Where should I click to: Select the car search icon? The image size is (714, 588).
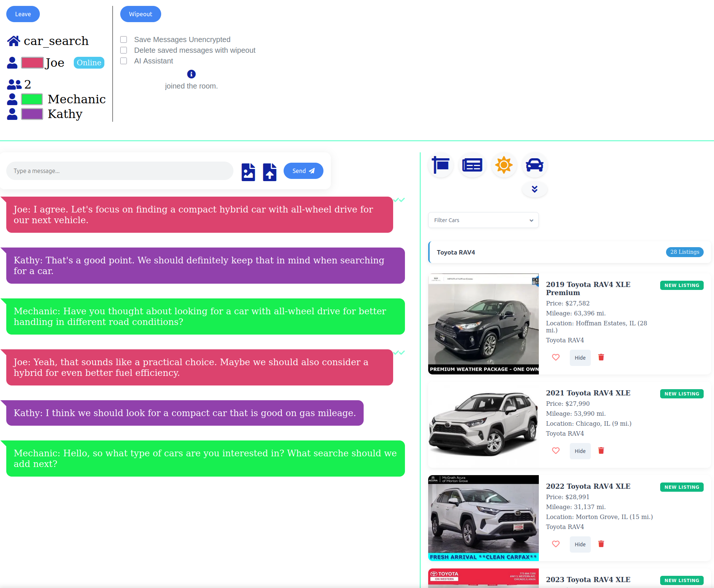pyautogui.click(x=534, y=165)
